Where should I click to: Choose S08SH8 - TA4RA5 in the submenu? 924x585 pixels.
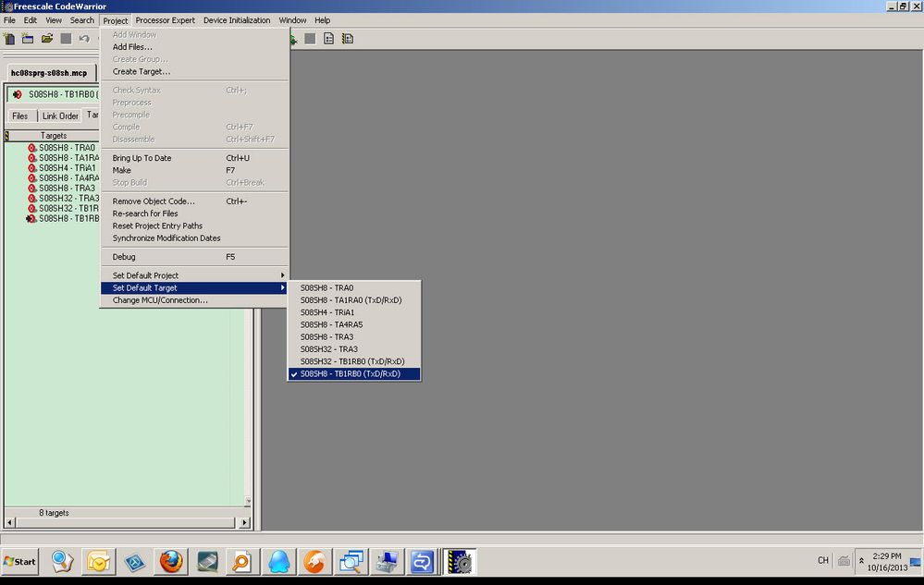[x=354, y=325]
